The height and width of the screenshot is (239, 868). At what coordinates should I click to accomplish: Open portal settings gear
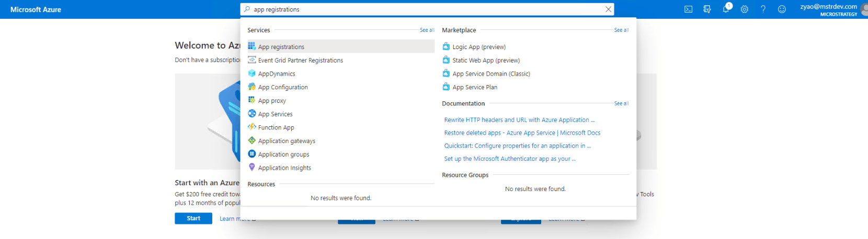[x=744, y=9]
